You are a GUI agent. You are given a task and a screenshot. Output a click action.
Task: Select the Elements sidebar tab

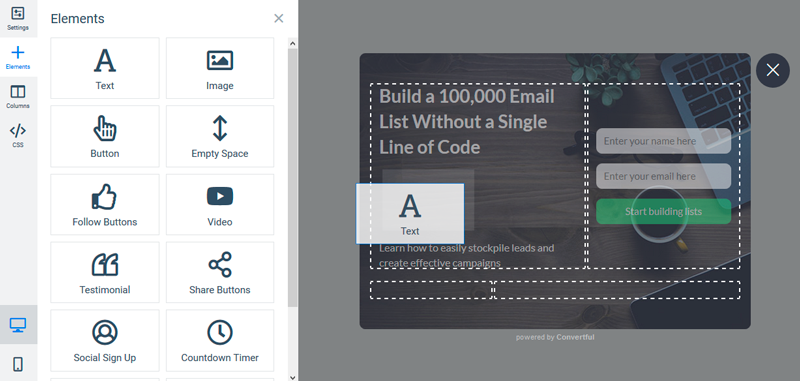(18, 58)
